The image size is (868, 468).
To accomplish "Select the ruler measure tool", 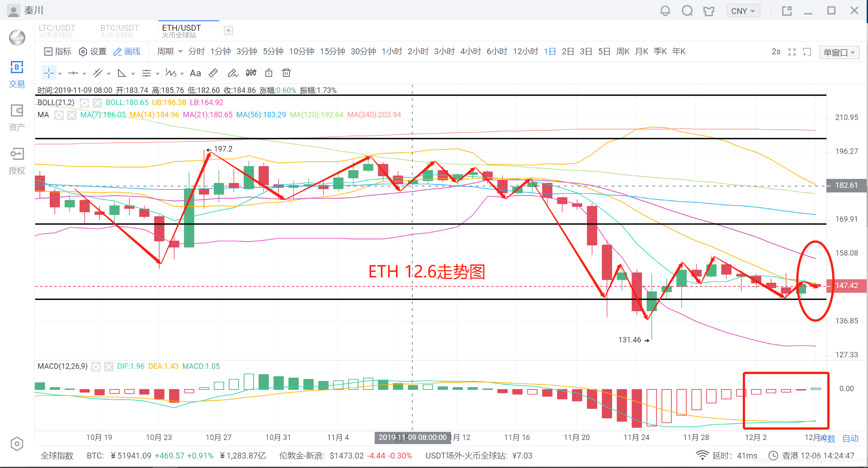I will (213, 73).
